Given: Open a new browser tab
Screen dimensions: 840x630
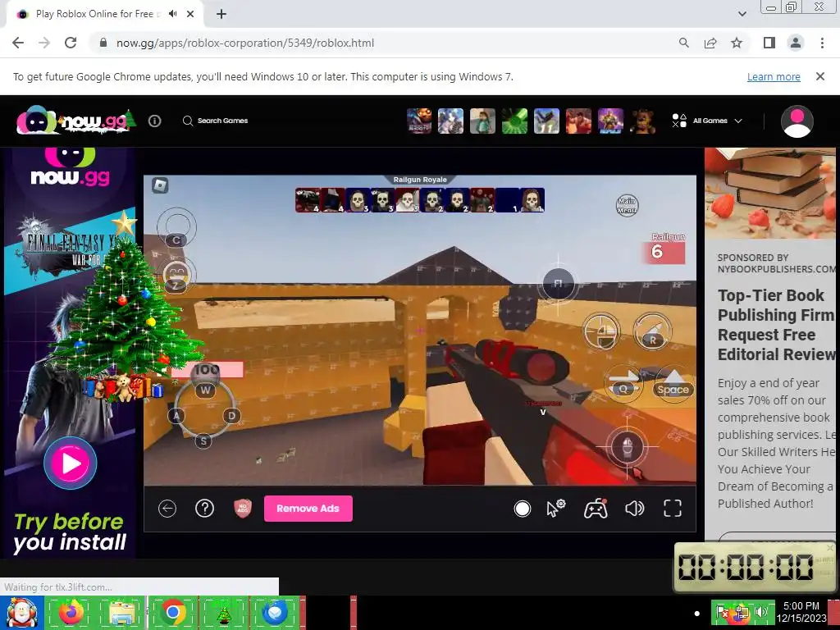Looking at the screenshot, I should click(x=221, y=14).
